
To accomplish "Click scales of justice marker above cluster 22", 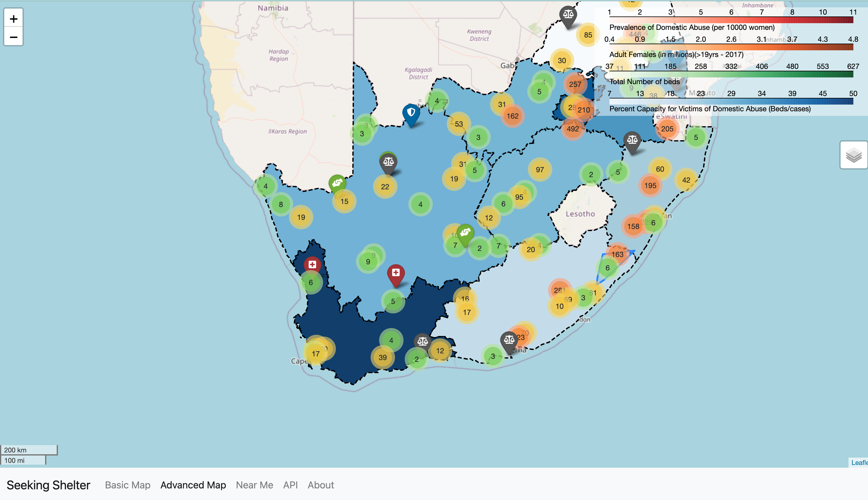I will (x=388, y=162).
